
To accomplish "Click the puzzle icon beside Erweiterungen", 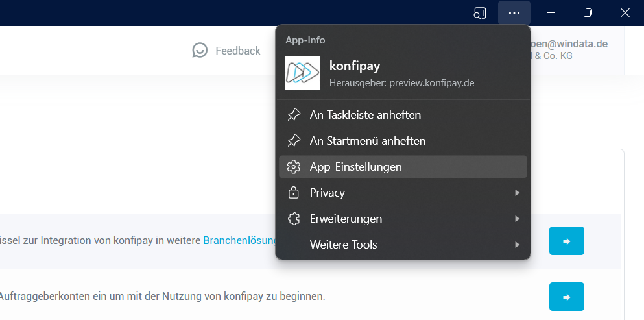I will [294, 219].
